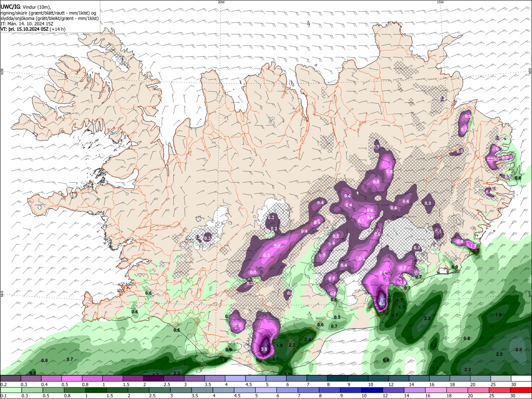Click the 'UWC/IG: Vindur (10m)' title text
The image size is (532, 399).
point(26,7)
